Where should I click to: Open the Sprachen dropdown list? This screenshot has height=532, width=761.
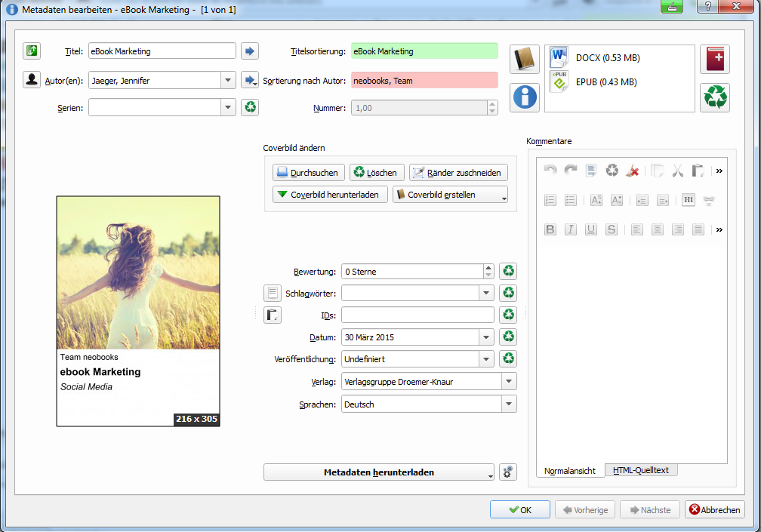(508, 404)
